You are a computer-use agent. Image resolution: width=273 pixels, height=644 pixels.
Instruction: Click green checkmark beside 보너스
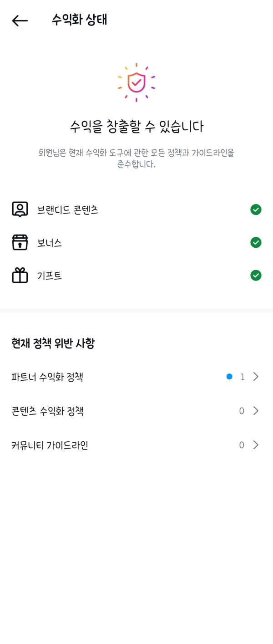pyautogui.click(x=256, y=243)
